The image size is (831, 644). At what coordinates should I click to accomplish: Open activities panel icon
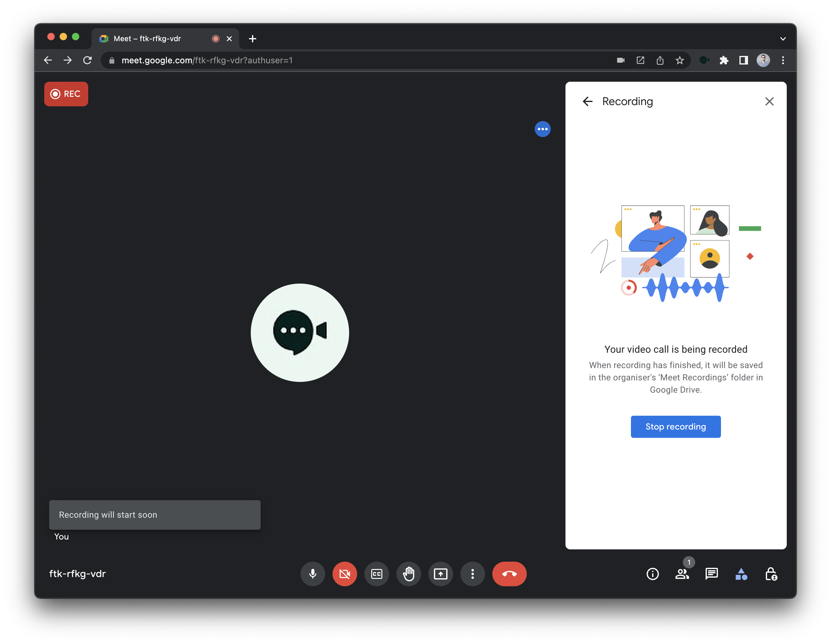[x=741, y=574]
